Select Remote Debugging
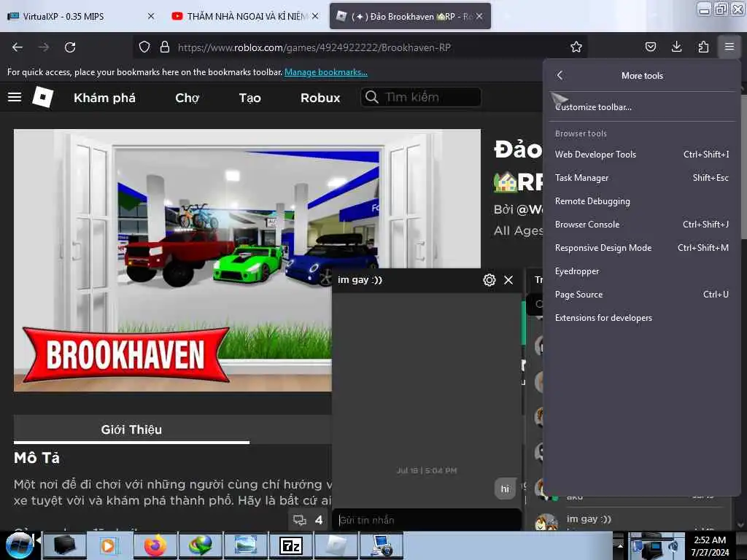 (642, 201)
